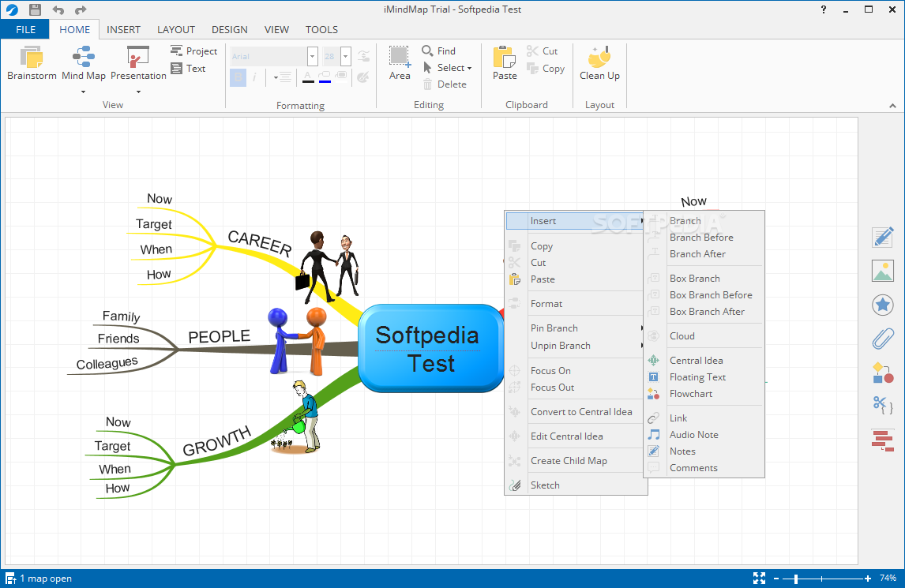This screenshot has height=588, width=905.
Task: Click the zoom slider handle
Action: pos(796,579)
